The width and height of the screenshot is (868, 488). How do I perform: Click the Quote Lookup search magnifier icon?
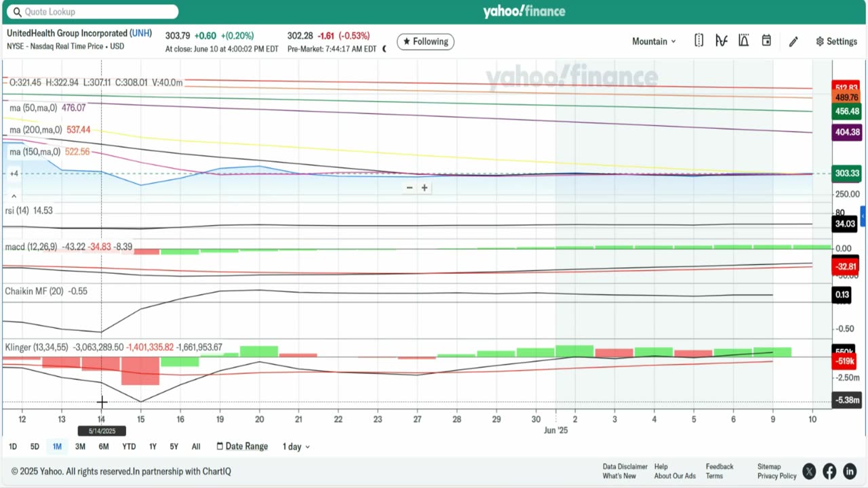(x=16, y=12)
